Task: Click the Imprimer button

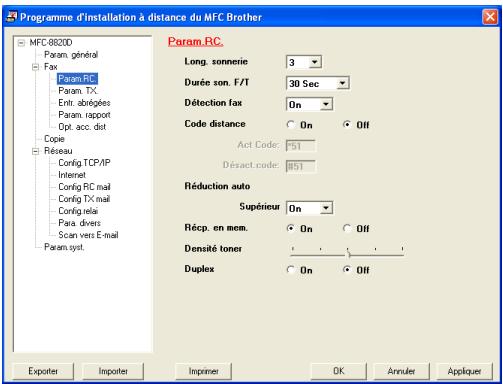Action: click(203, 371)
